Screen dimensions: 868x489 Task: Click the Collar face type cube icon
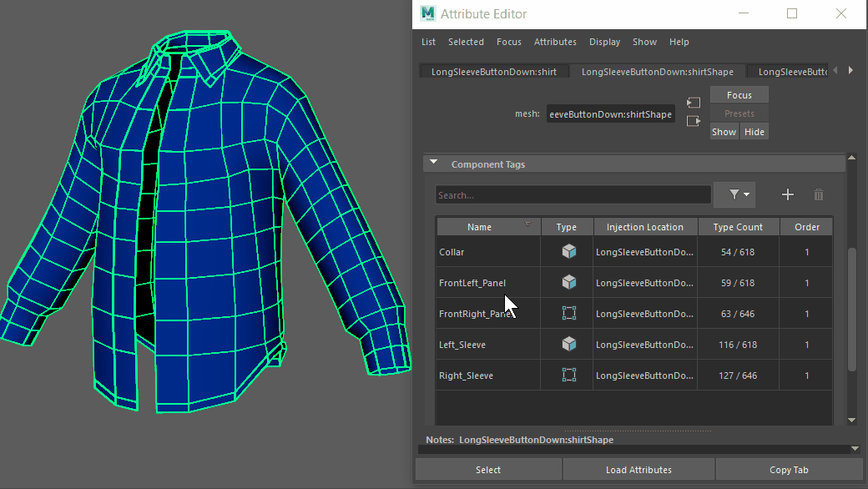568,252
